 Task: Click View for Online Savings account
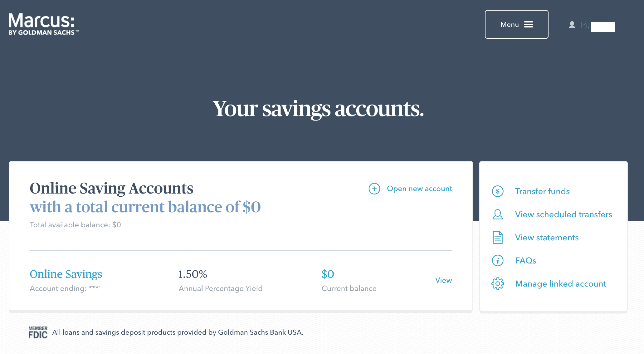pos(443,280)
